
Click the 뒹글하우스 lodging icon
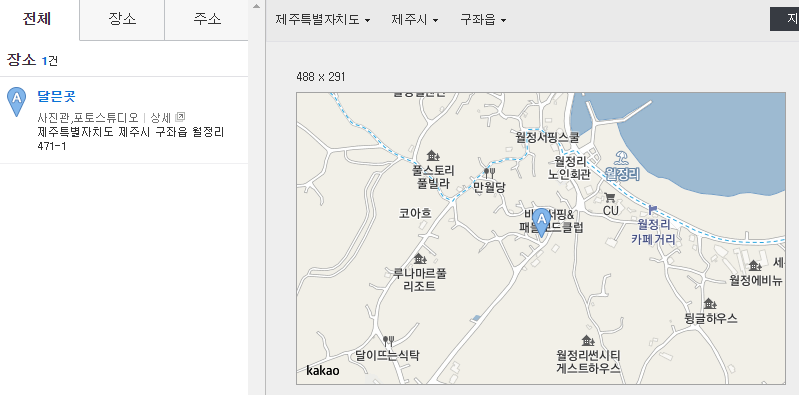710,304
